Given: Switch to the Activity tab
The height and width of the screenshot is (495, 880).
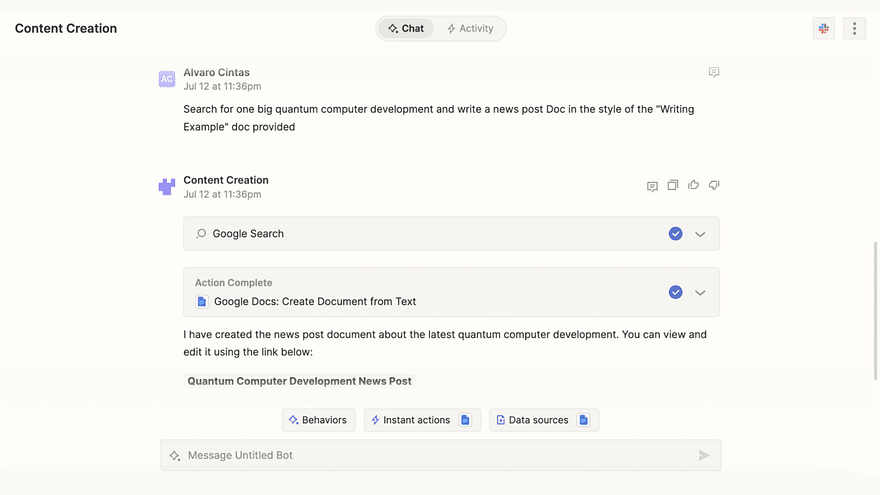Looking at the screenshot, I should pos(470,29).
